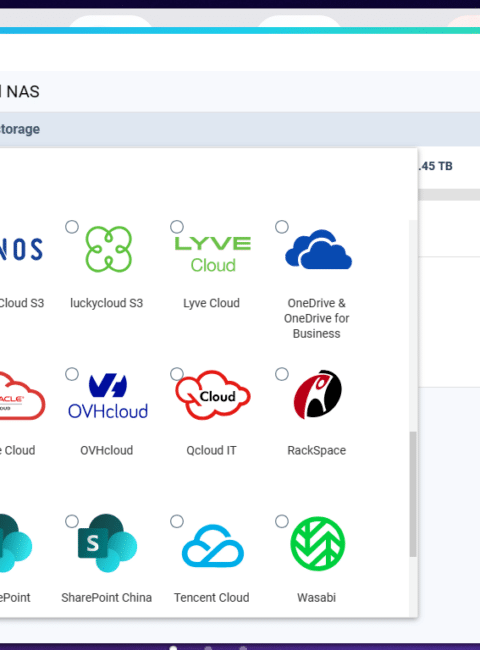Click the 'Qcloud IT' label
The height and width of the screenshot is (650, 480).
[211, 450]
